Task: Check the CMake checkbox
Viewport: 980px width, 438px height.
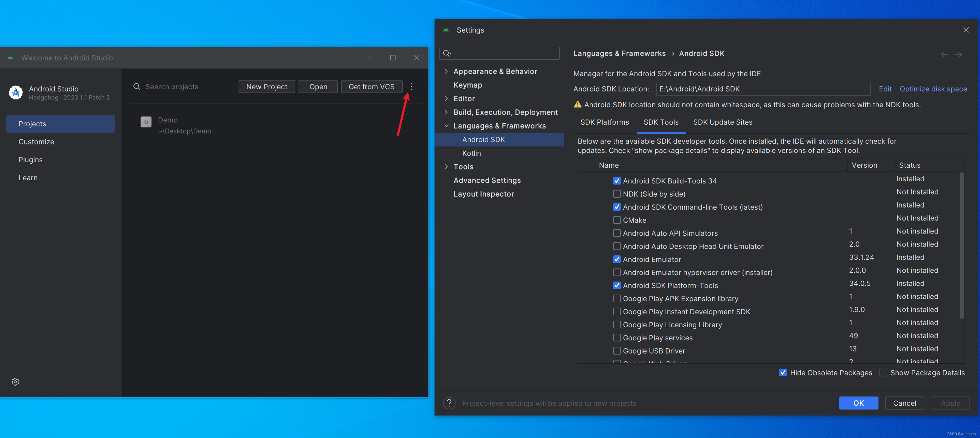Action: pyautogui.click(x=617, y=220)
